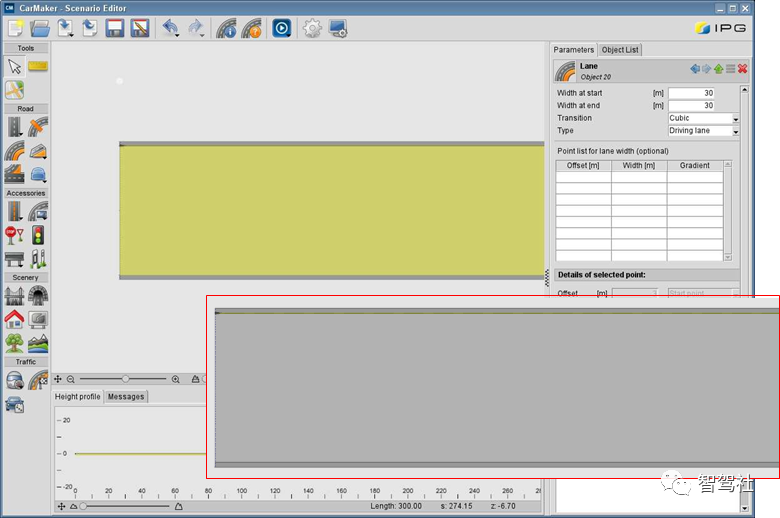780x518 pixels.
Task: Add a tunnel scenery object
Action: 38,296
